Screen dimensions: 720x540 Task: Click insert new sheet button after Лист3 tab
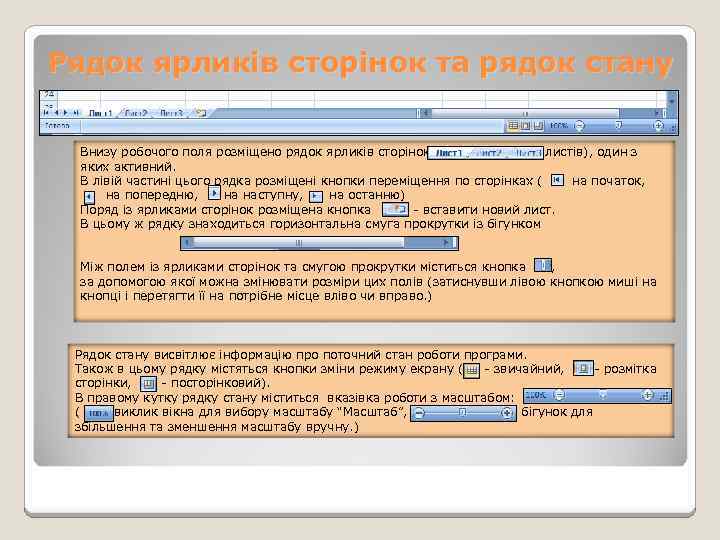pos(200,112)
